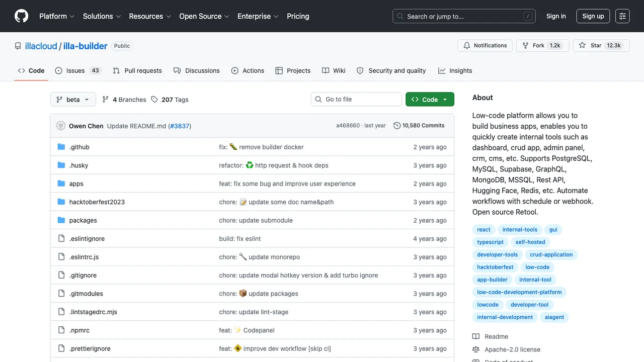Click the .eslintignore file icon
The height and width of the screenshot is (362, 644).
pyautogui.click(x=61, y=238)
